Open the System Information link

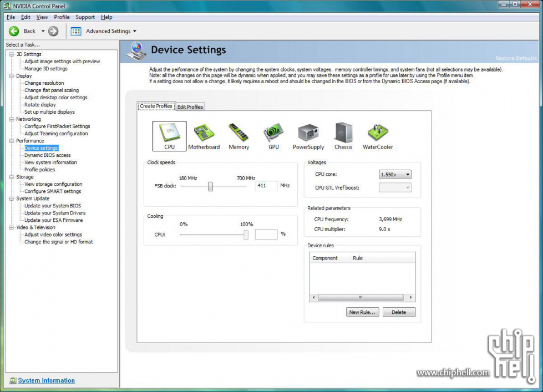click(47, 380)
